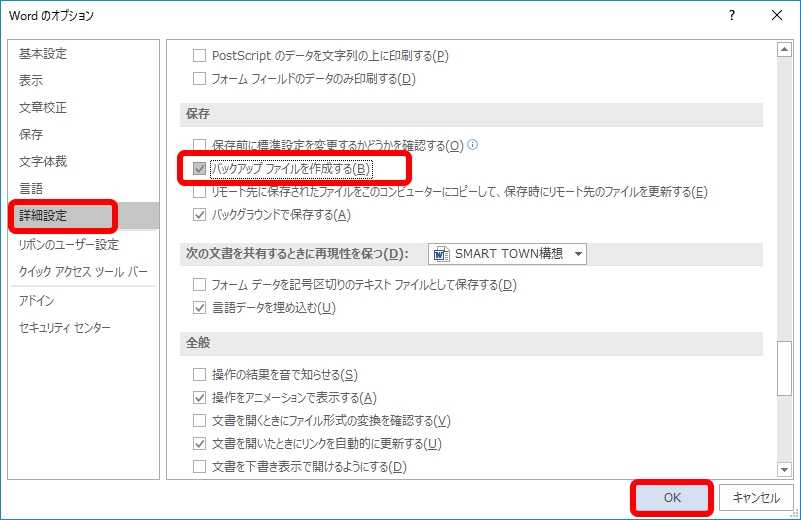
Task: Toggle 操作をアニメーションで表示する checkbox
Action: (199, 397)
